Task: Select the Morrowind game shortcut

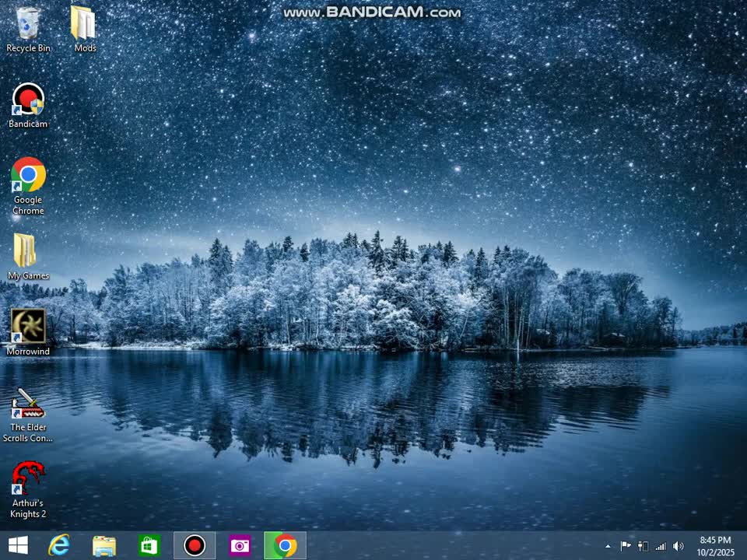Action: [28, 327]
